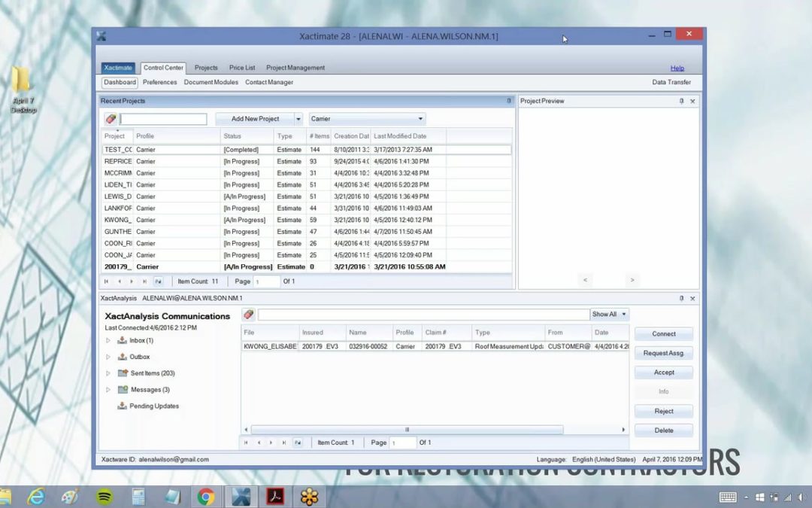Open Contact Manager
Viewport: 812px width, 508px height.
(x=268, y=83)
